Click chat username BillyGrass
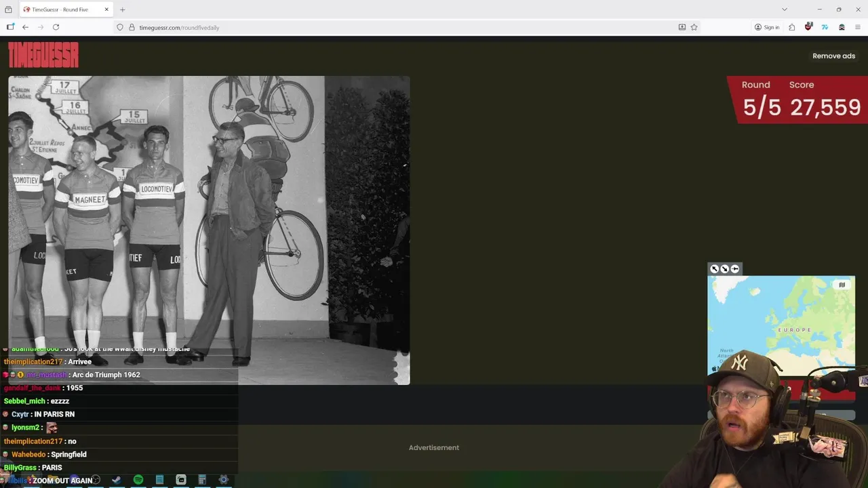The height and width of the screenshot is (488, 868). [20, 468]
